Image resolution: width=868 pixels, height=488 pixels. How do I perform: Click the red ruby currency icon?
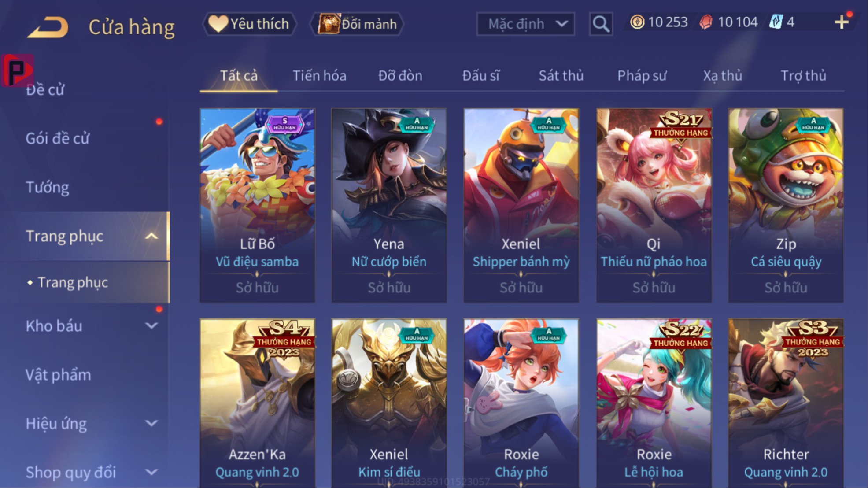pos(706,22)
